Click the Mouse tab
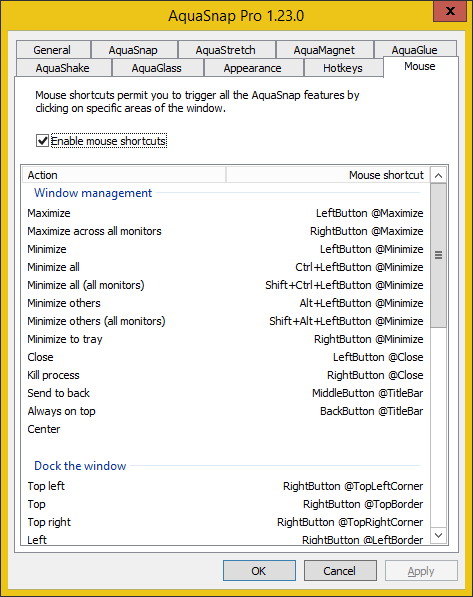473x597 pixels. [420, 66]
